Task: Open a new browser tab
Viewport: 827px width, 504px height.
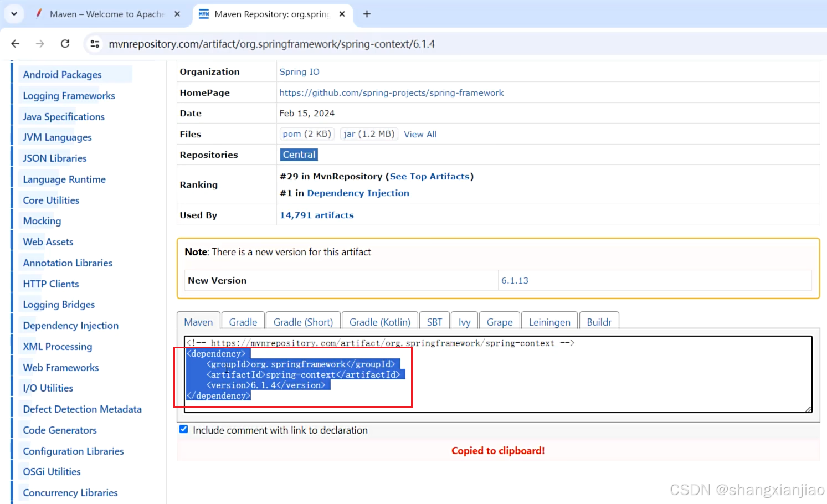Action: click(367, 14)
